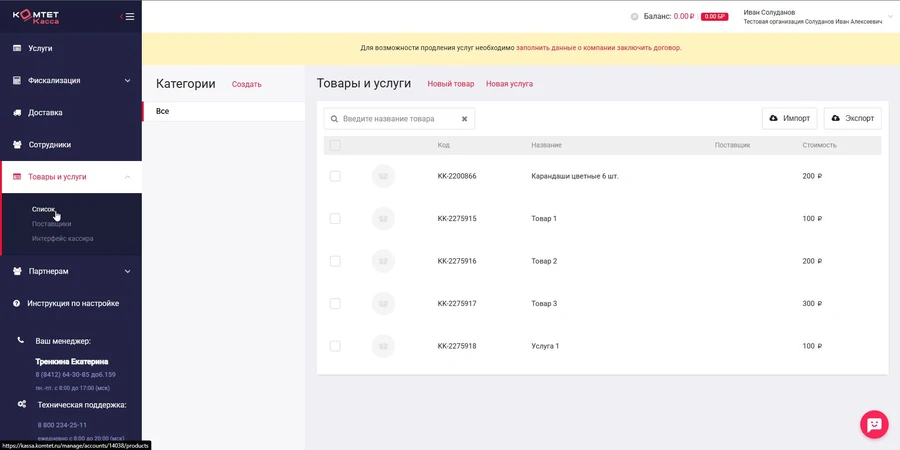This screenshot has width=900, height=450.
Task: Tick the checkbox for Товар 1
Action: [x=335, y=218]
